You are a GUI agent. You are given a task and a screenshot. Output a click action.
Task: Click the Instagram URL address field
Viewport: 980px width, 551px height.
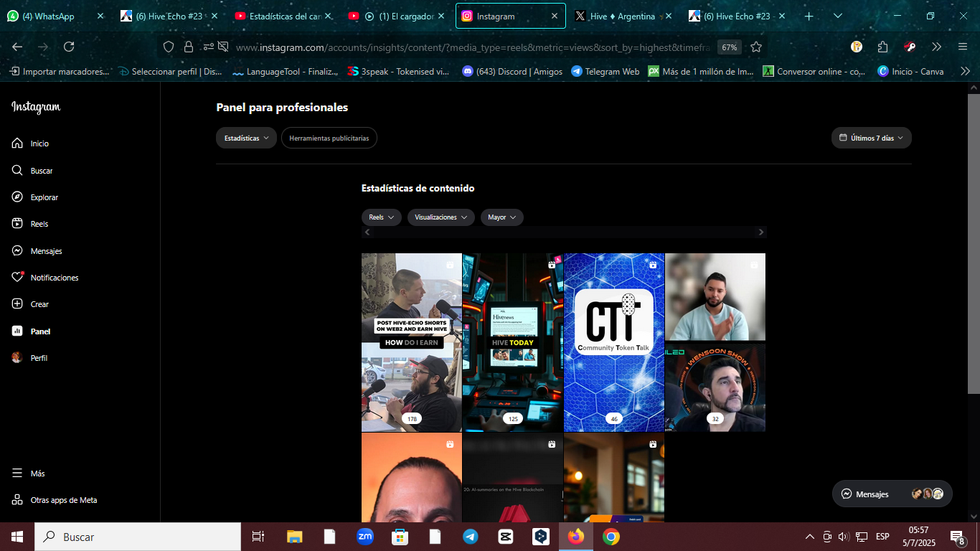(473, 47)
